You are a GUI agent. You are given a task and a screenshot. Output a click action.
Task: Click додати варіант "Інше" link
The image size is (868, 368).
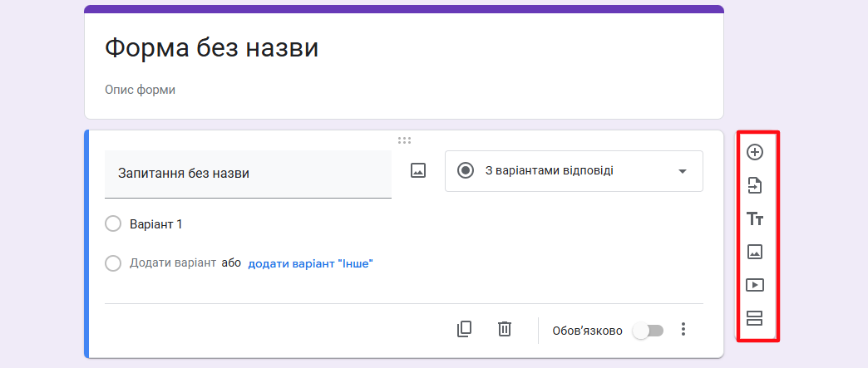pos(310,263)
